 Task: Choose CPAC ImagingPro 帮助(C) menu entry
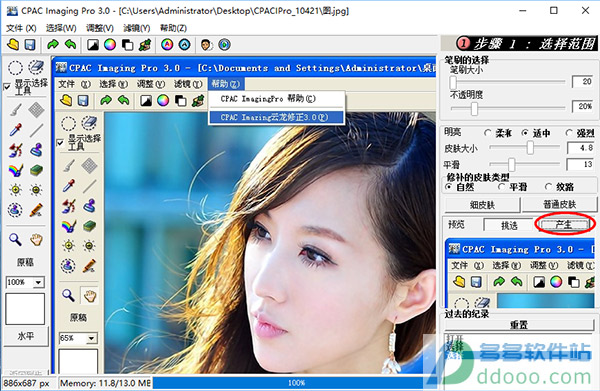[x=268, y=99]
